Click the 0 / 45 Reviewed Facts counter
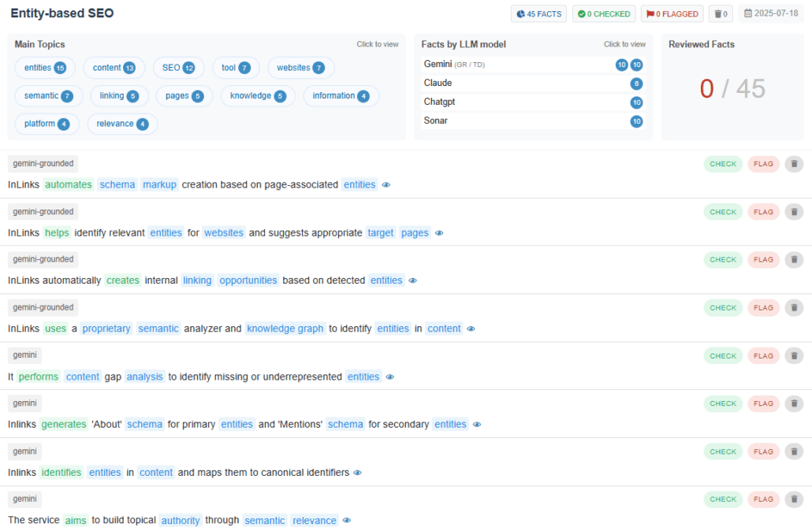Screen dimensions: 812x531 click(x=732, y=88)
